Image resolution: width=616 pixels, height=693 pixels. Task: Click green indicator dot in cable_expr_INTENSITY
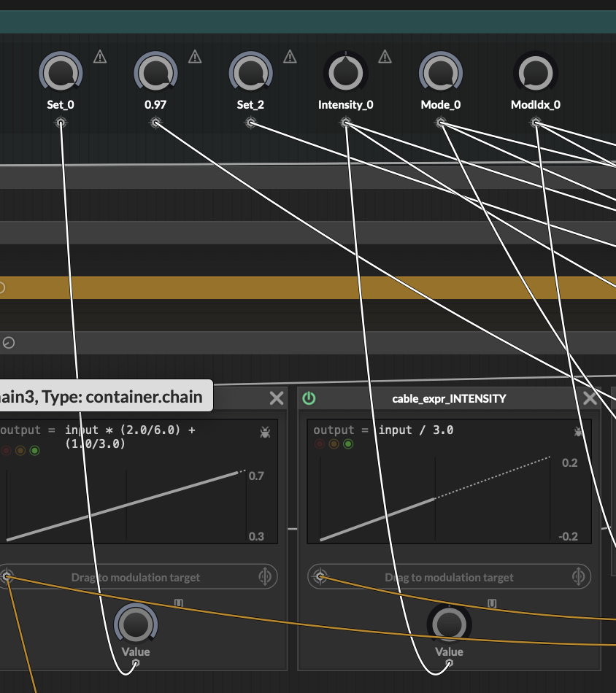[x=348, y=444]
